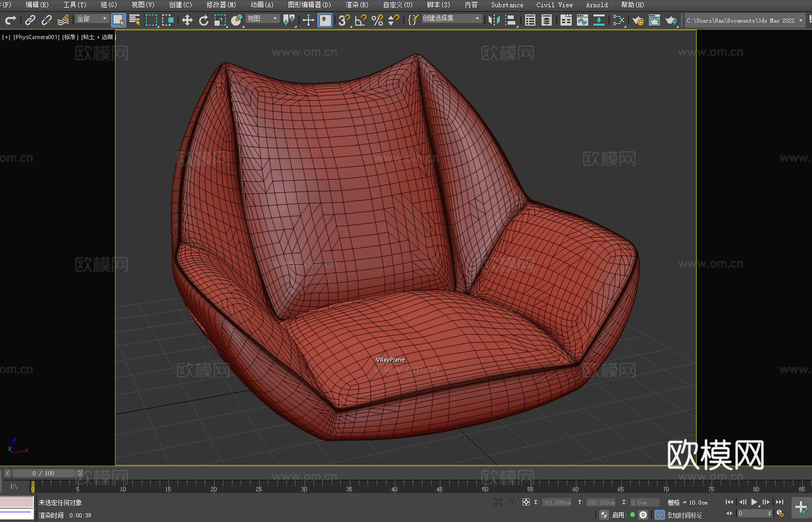Toggle Keyboard Shortcut Override
This screenshot has height=522, width=812.
coord(325,20)
